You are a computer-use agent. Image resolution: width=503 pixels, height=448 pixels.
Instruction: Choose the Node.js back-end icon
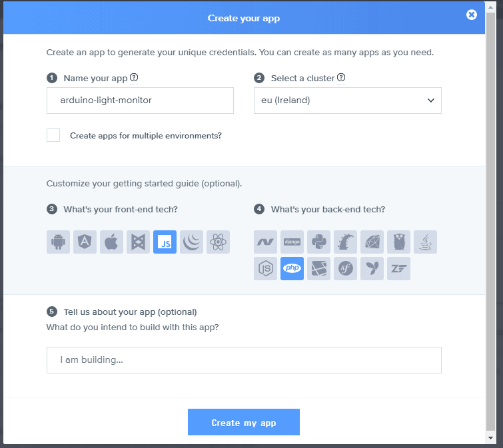pos(265,269)
